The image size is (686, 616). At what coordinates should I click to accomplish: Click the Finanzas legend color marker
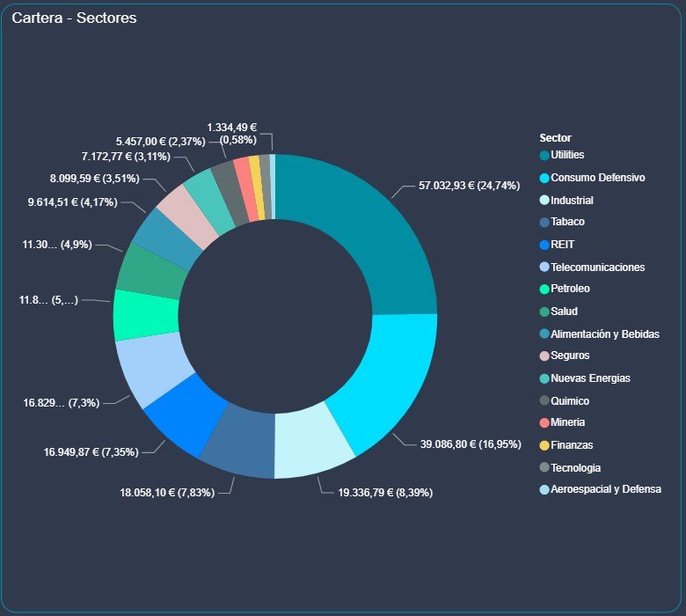pyautogui.click(x=544, y=445)
